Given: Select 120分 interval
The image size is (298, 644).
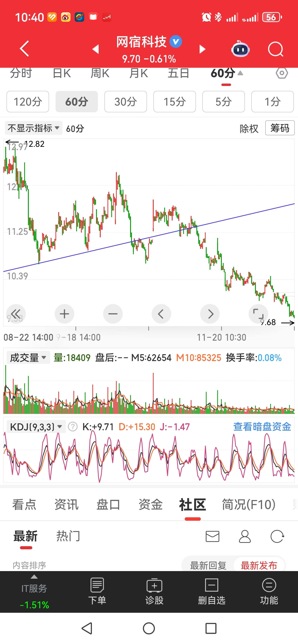Looking at the screenshot, I should (28, 102).
